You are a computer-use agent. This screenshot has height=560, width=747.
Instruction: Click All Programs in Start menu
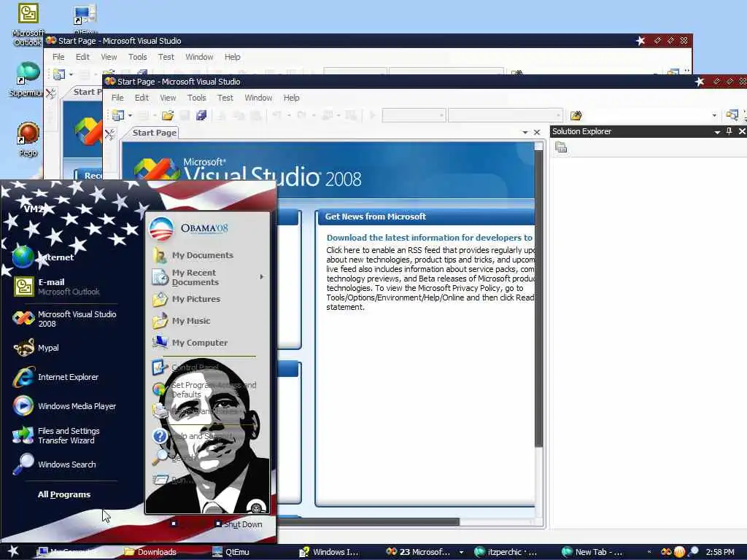[x=64, y=494]
